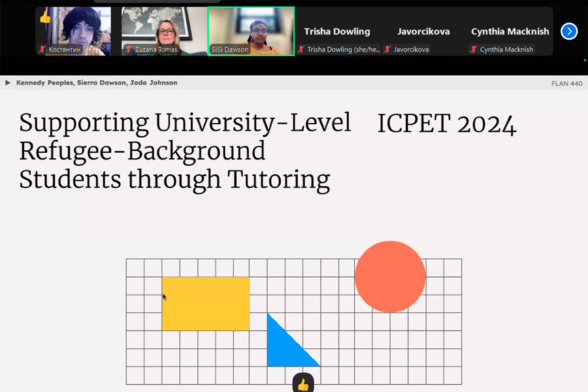Click the yellow rectangle shape
The image size is (588, 392).
point(206,303)
